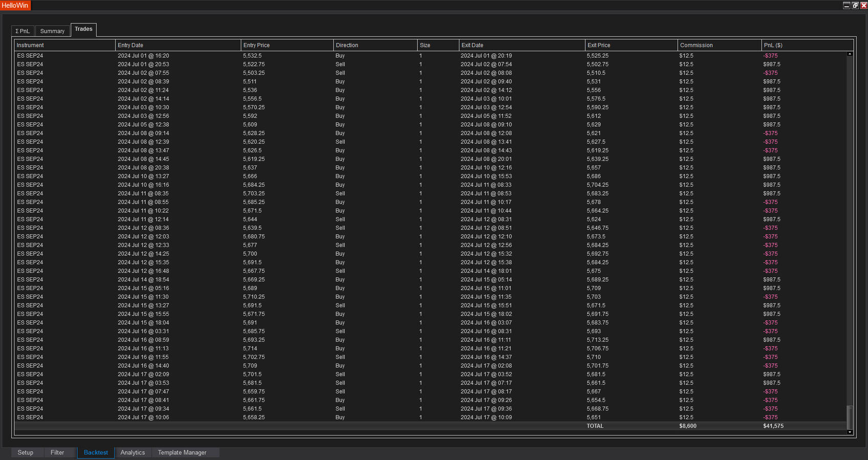868x460 pixels.
Task: Click the Direction column header
Action: (347, 45)
